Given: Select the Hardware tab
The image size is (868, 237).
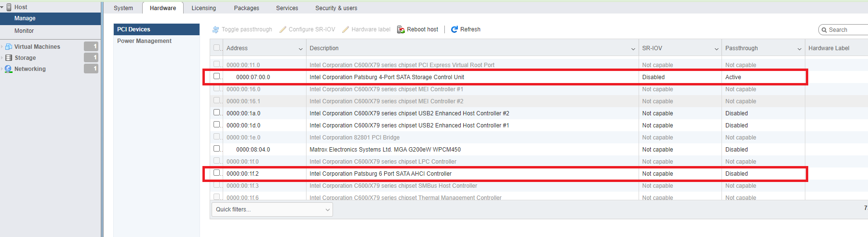Looking at the screenshot, I should [163, 8].
